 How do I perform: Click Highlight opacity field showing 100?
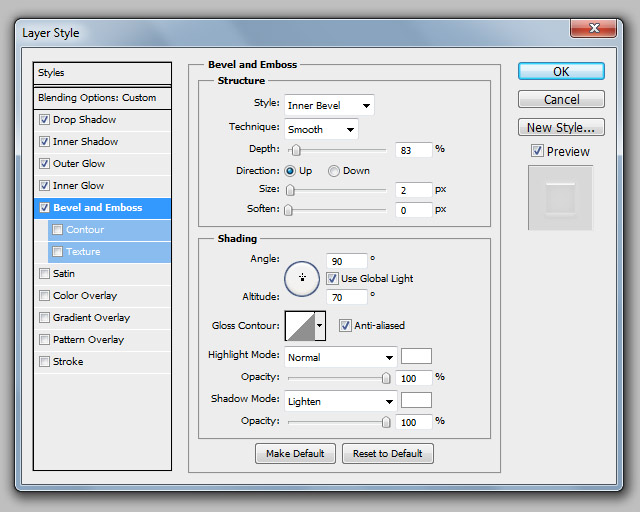click(x=413, y=378)
